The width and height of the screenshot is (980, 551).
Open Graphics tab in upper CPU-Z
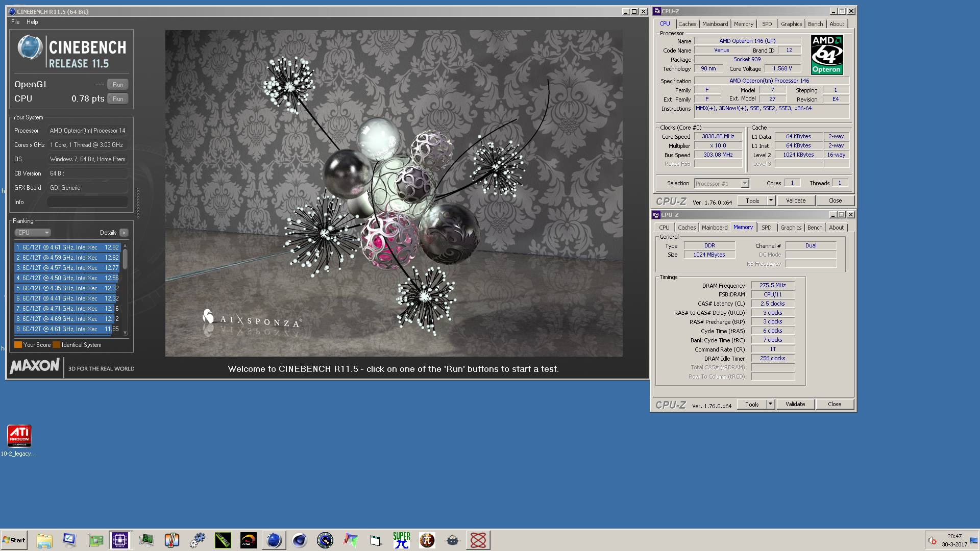click(x=791, y=24)
